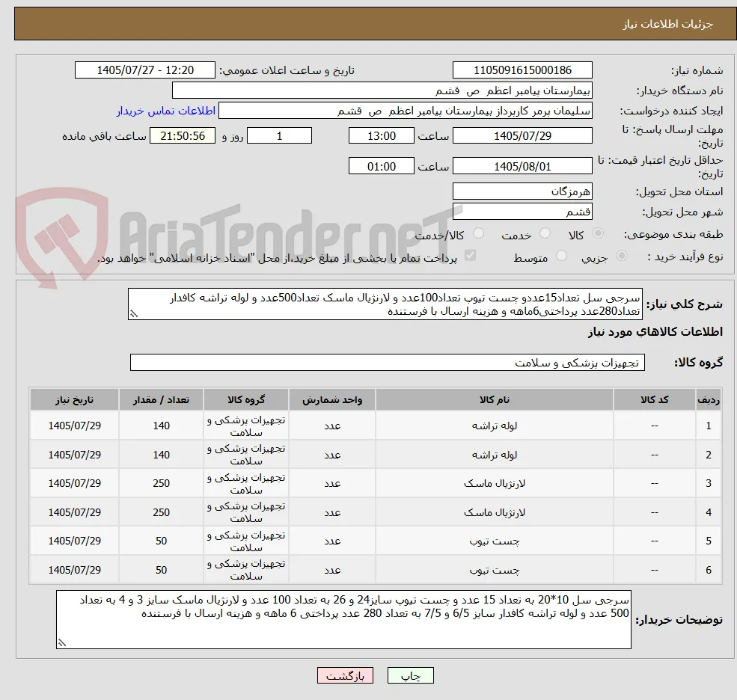737x700 pixels.
Task: Click لارنژیال ماسک in row 3
Action: (x=495, y=483)
